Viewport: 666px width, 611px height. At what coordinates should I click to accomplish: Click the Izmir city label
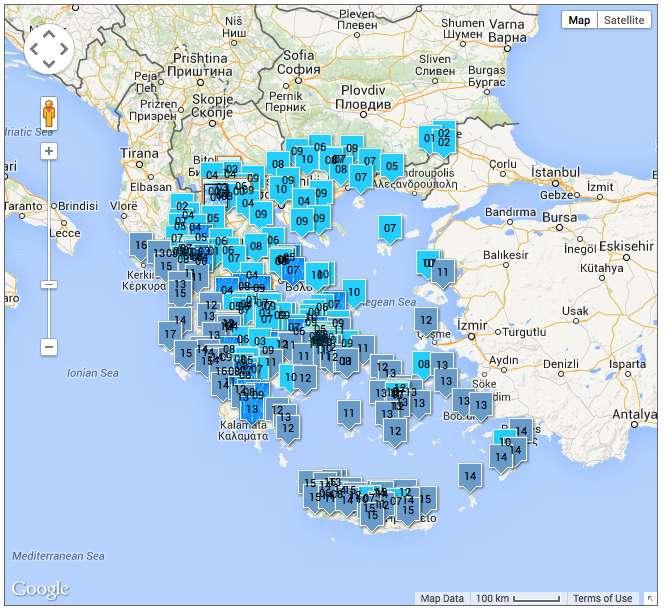point(472,326)
